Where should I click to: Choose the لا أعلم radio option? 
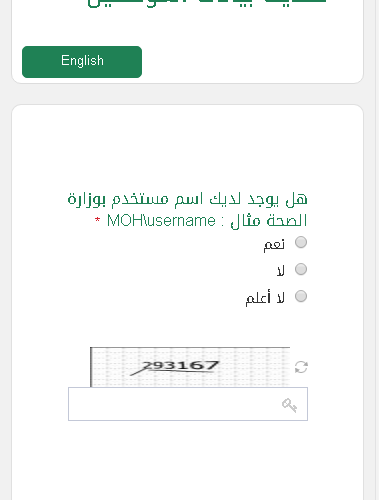(x=301, y=296)
